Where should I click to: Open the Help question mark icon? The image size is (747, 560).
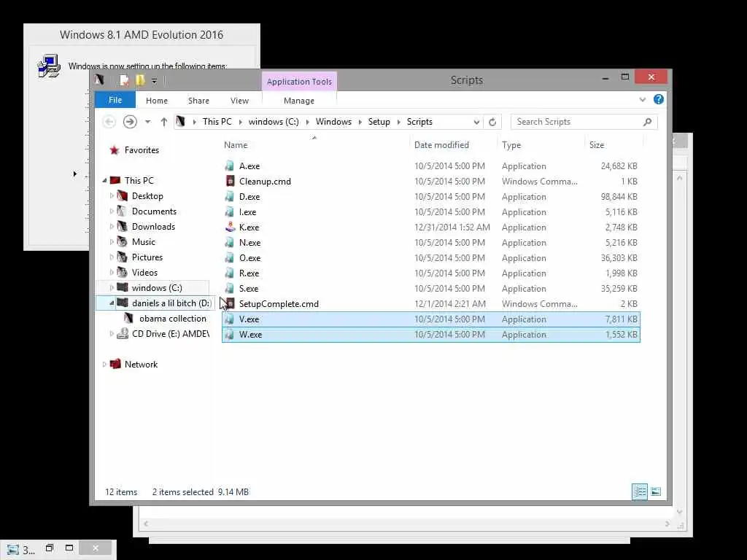click(x=659, y=99)
